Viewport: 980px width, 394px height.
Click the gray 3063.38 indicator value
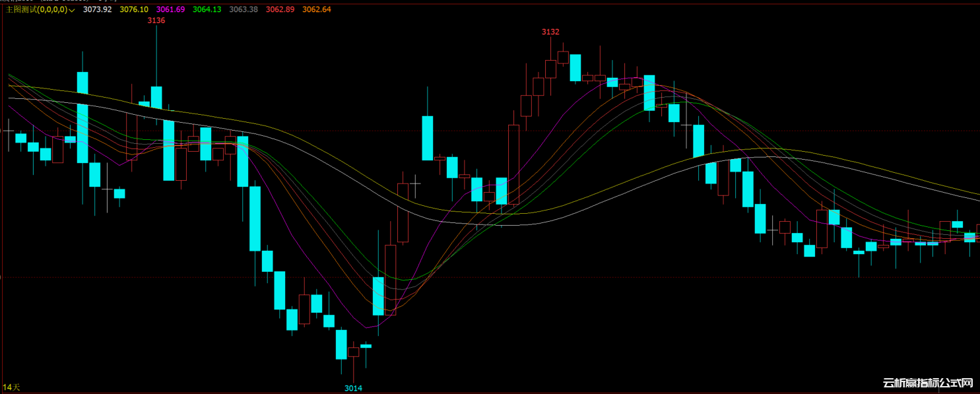click(244, 10)
